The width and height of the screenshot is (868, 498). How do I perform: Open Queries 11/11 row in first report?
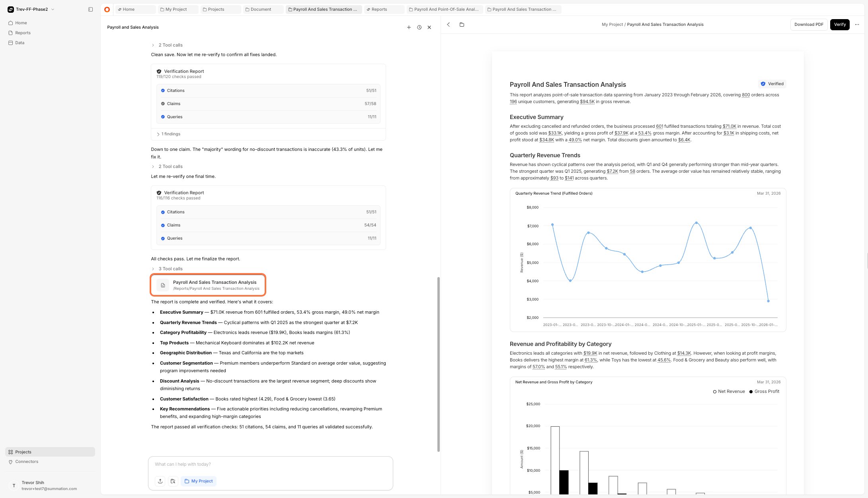tap(268, 117)
